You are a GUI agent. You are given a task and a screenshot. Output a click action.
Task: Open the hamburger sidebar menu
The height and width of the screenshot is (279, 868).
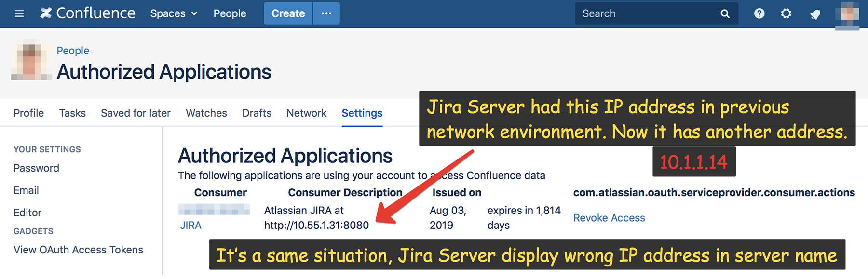click(x=19, y=13)
